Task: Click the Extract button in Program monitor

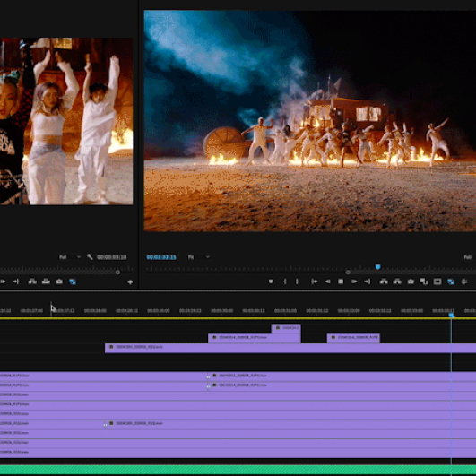Action: 397,281
